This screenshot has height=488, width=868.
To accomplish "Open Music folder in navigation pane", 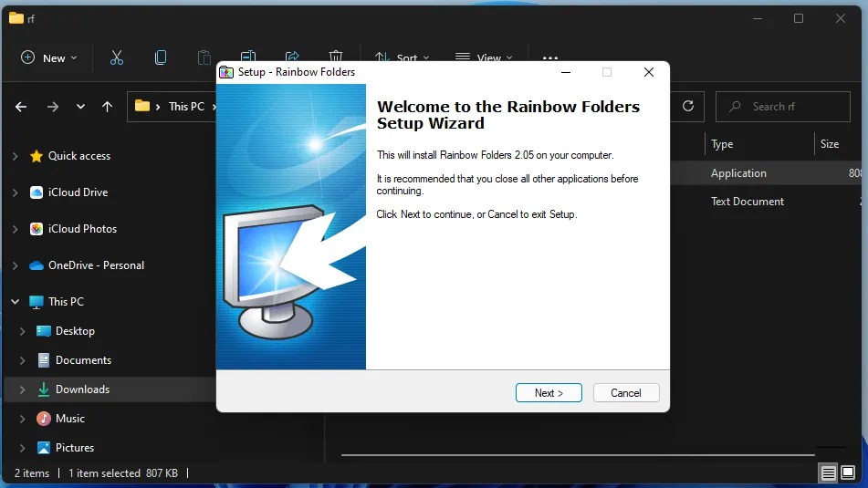I will coord(69,419).
